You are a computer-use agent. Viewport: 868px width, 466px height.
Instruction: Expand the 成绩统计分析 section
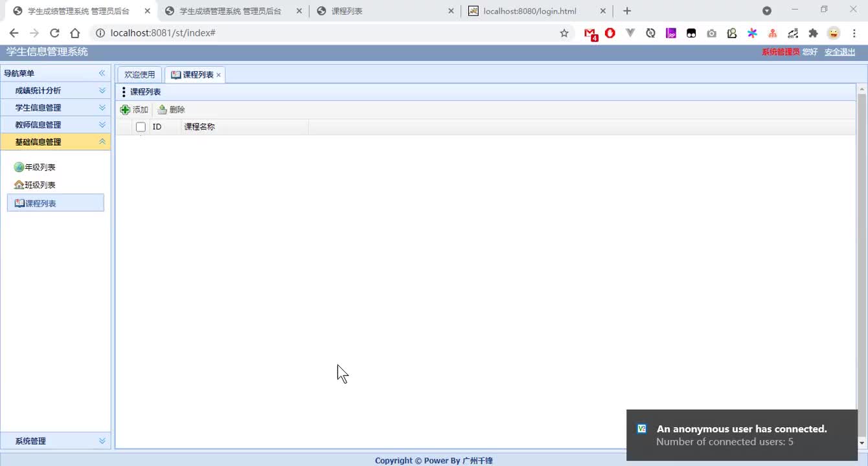[55, 91]
